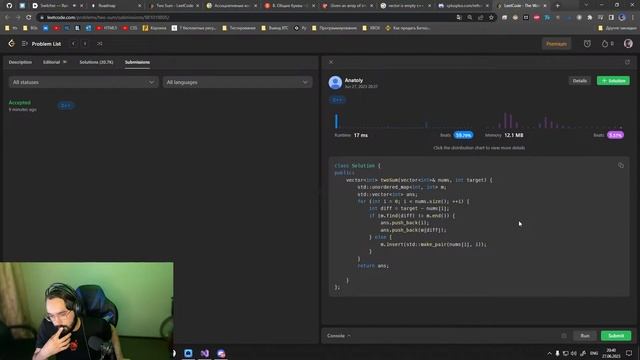
Task: Open the GitHub pinned tab
Action: click(9, 6)
